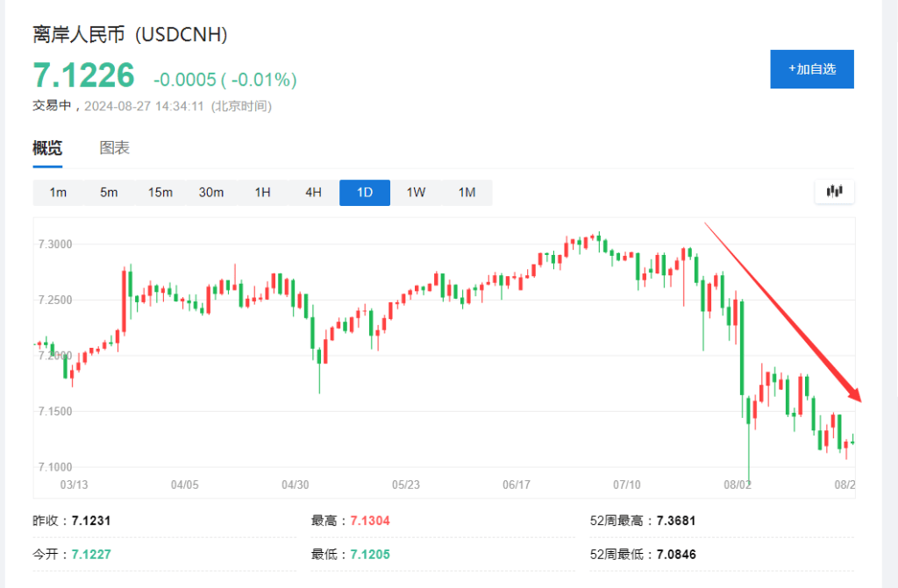
Task: Switch to the 概览 overview tab
Action: pyautogui.click(x=47, y=148)
